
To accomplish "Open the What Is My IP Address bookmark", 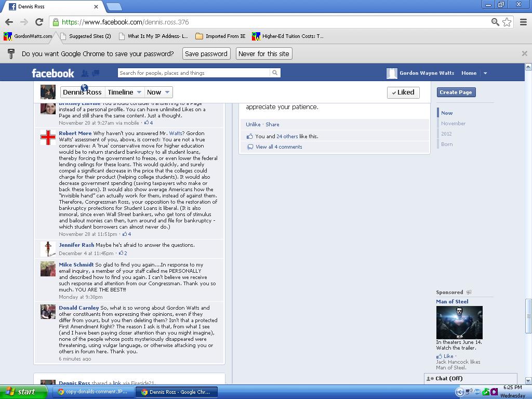I will pyautogui.click(x=153, y=36).
